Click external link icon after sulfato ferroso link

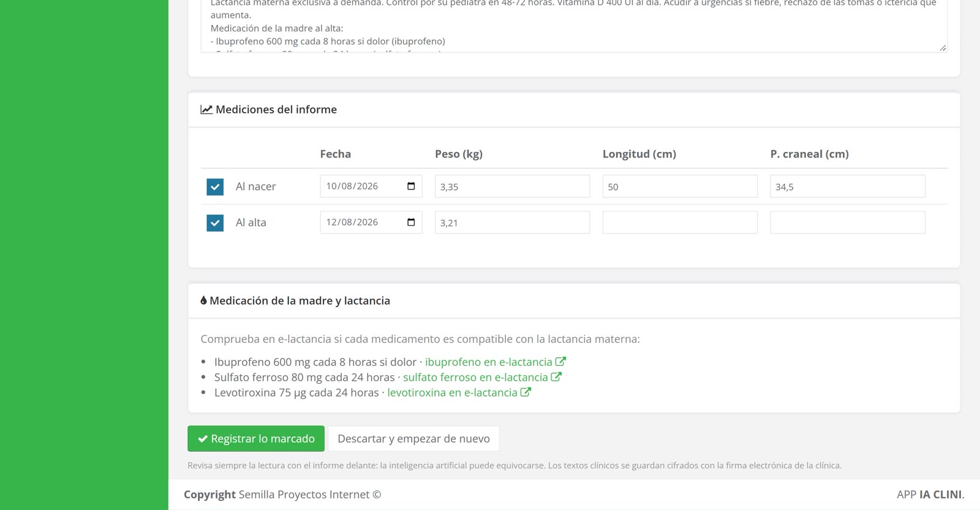coord(556,377)
